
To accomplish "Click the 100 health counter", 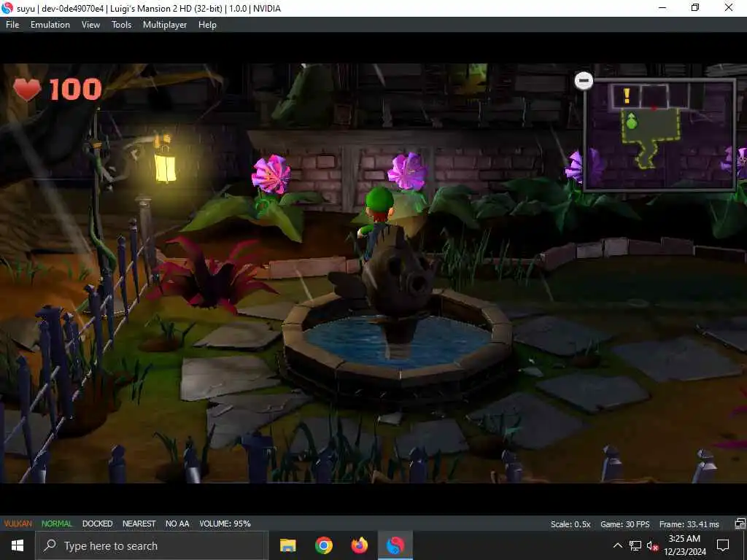I will pos(75,89).
